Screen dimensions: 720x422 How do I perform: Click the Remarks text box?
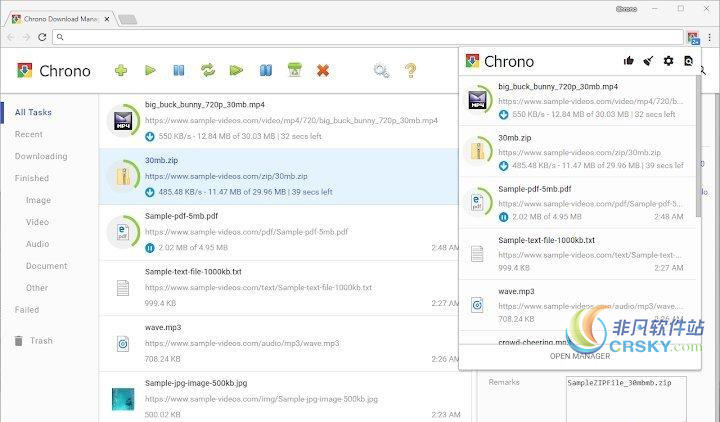(626, 399)
